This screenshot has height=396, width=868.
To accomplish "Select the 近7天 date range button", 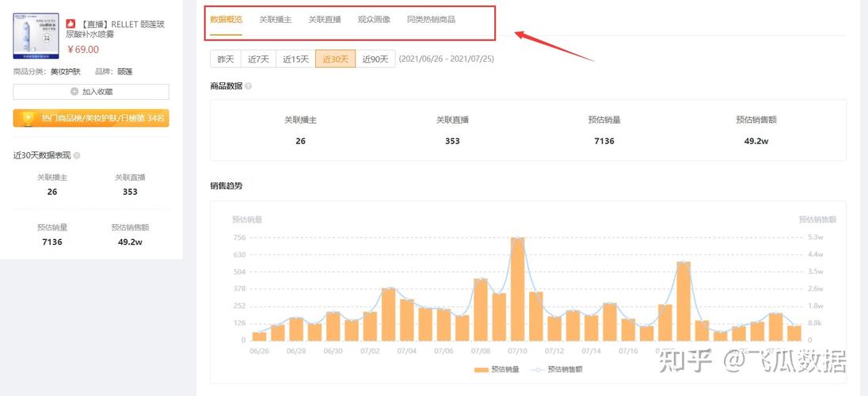I will point(258,59).
